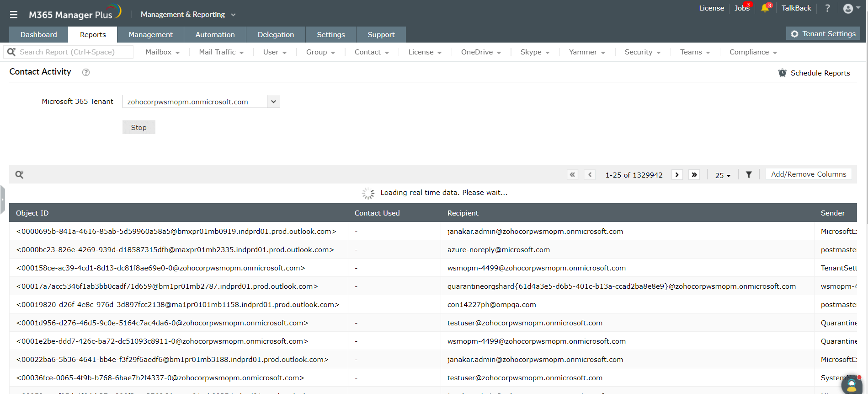Select recipient azure-noreply@microsoft.com cell
The height and width of the screenshot is (394, 868).
499,250
